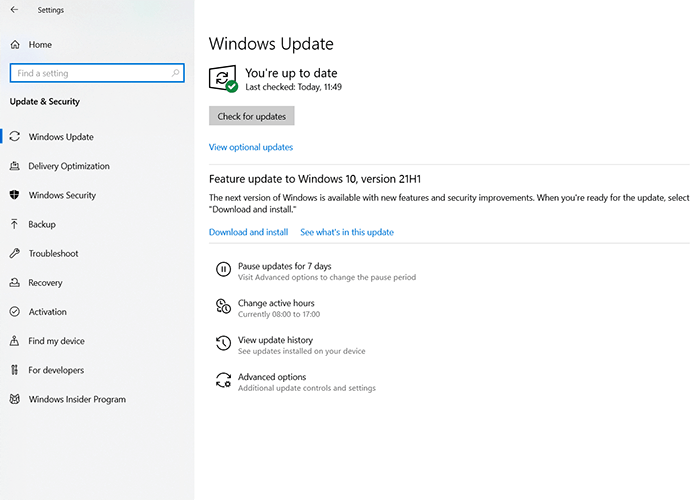Click the Activation checkmark circle icon
The image size is (700, 500).
pyautogui.click(x=15, y=312)
